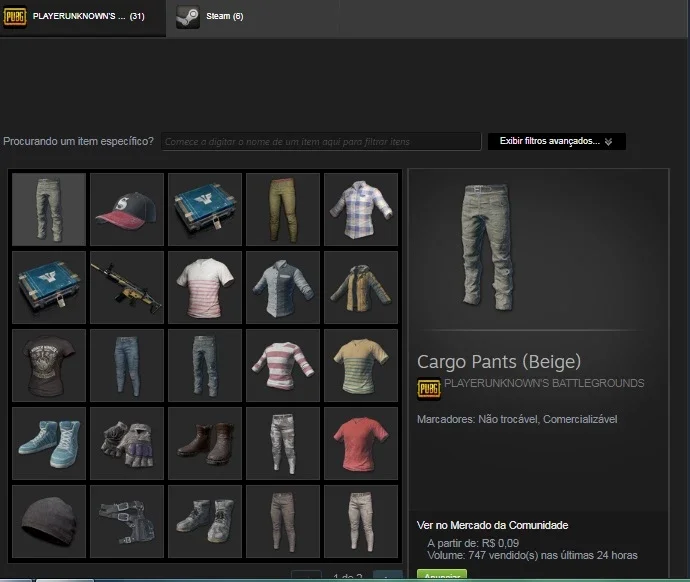Choose the black beanie hat item

coord(49,521)
